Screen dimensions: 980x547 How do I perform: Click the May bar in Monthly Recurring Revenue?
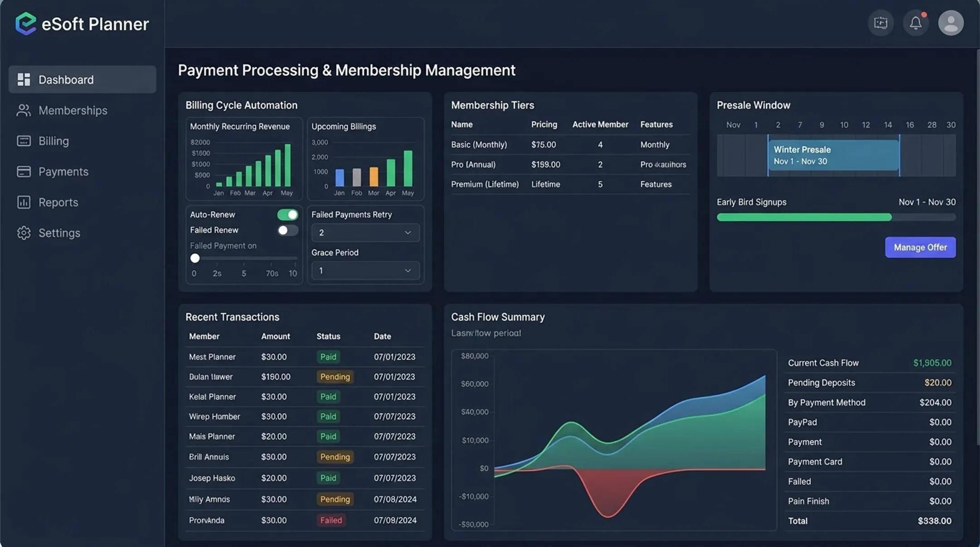[x=287, y=165]
